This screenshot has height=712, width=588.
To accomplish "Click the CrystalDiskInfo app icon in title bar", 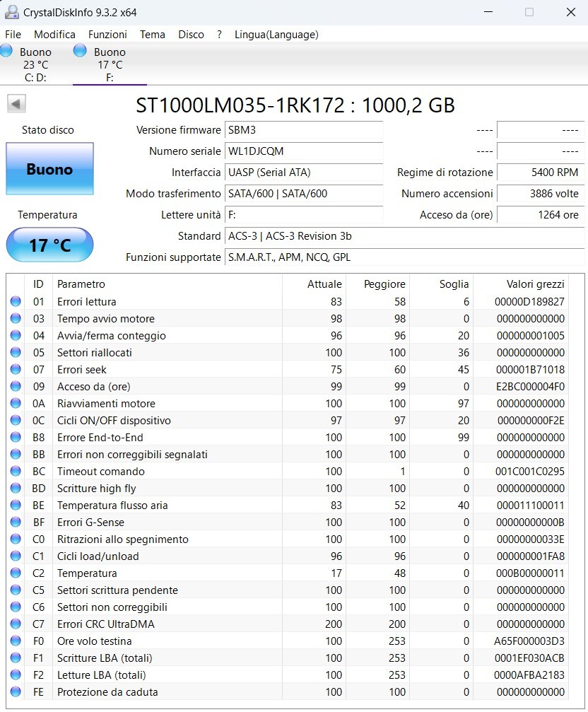I will coord(12,12).
